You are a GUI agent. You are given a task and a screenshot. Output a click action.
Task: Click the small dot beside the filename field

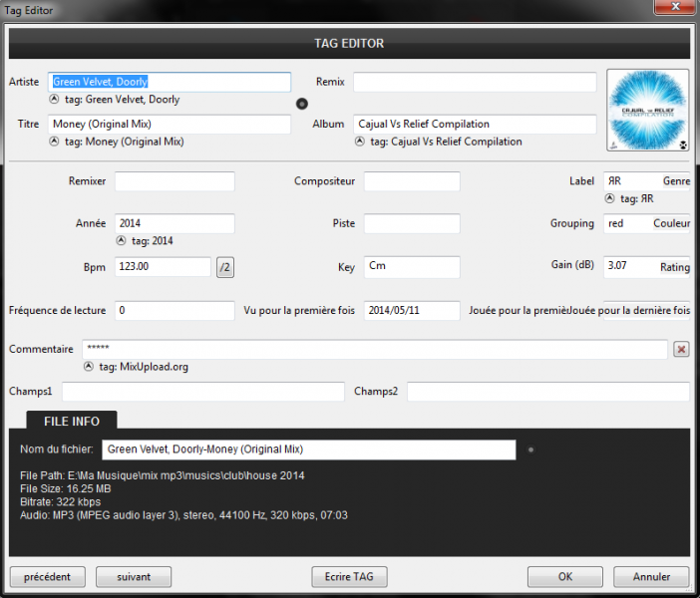click(x=530, y=450)
